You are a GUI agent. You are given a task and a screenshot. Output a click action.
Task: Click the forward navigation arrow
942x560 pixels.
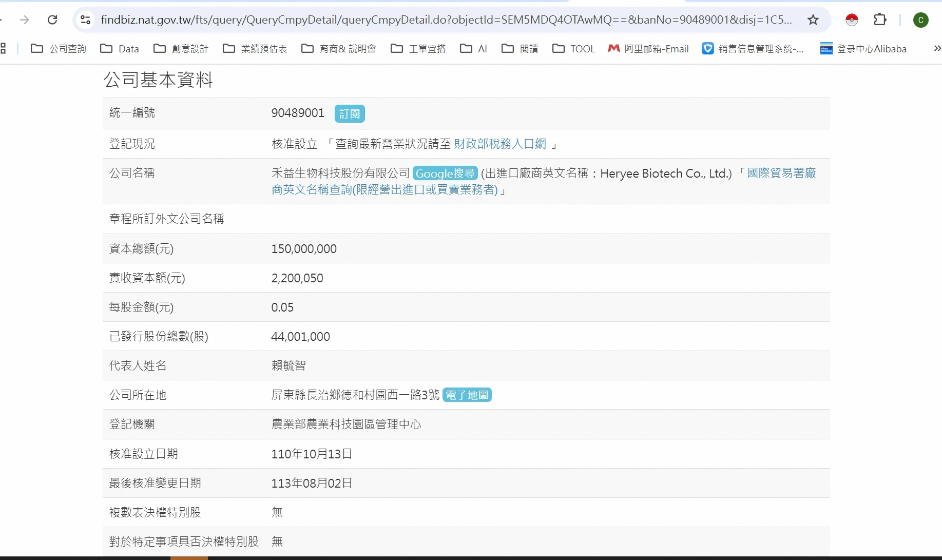pos(24,20)
